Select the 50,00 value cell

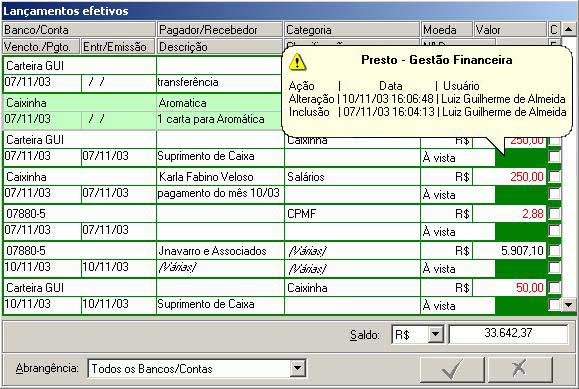510,287
